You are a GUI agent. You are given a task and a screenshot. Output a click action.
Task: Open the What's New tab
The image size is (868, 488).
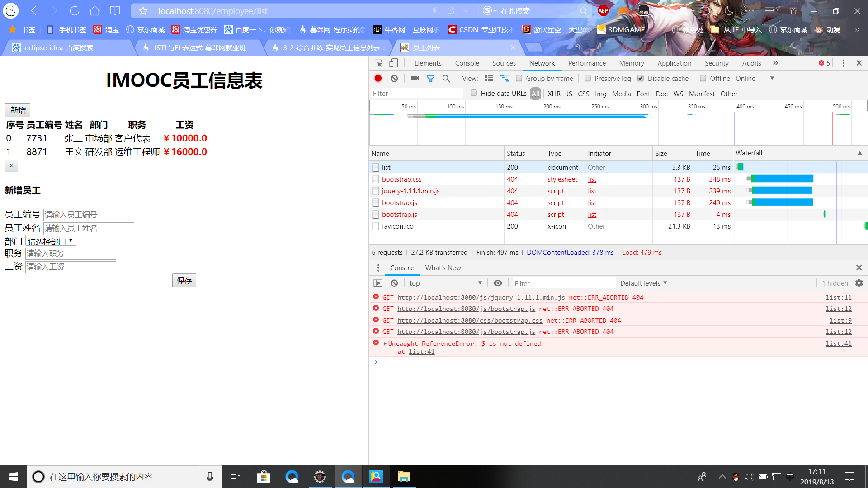(x=443, y=267)
